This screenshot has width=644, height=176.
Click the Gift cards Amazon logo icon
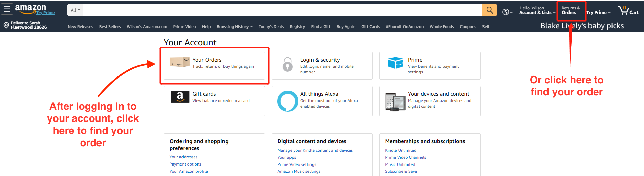click(x=180, y=97)
